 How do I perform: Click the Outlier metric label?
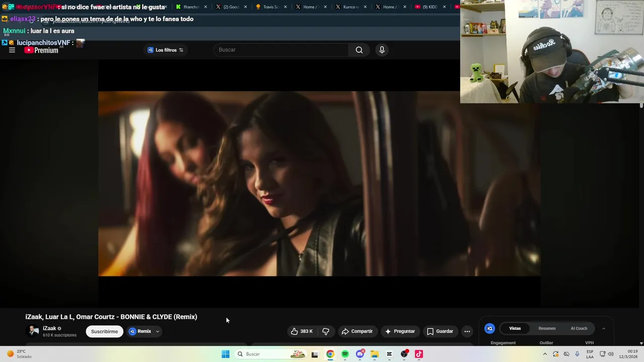coord(546,343)
